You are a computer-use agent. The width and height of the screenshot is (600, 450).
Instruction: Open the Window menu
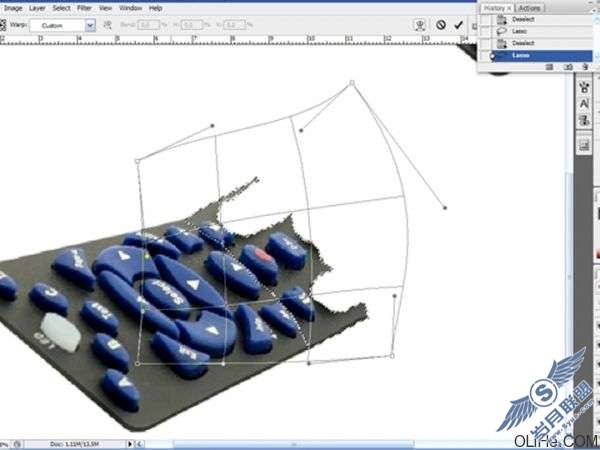[130, 8]
